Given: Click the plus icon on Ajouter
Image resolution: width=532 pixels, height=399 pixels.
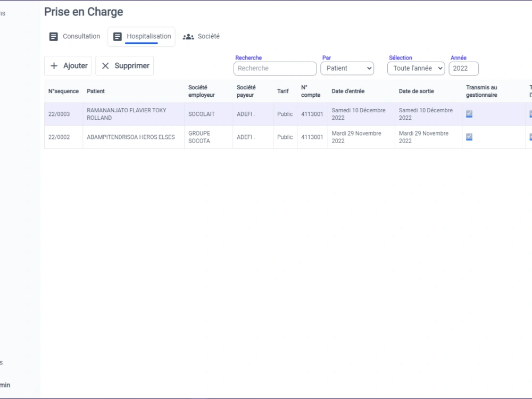Looking at the screenshot, I should coord(54,66).
